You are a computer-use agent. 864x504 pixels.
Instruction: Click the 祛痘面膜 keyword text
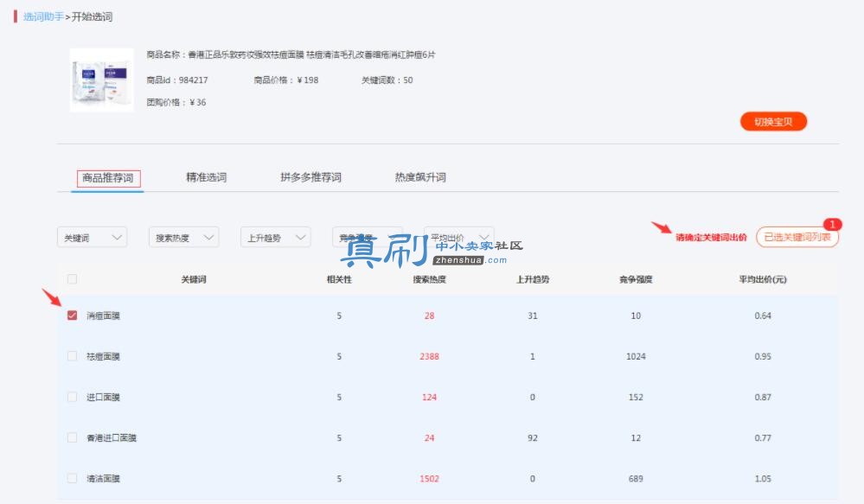coord(103,356)
